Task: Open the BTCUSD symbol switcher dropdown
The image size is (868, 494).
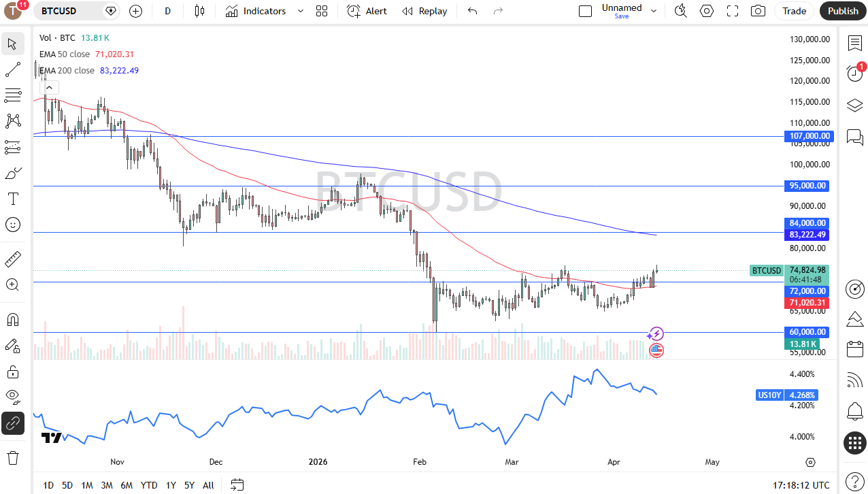Action: [x=110, y=11]
